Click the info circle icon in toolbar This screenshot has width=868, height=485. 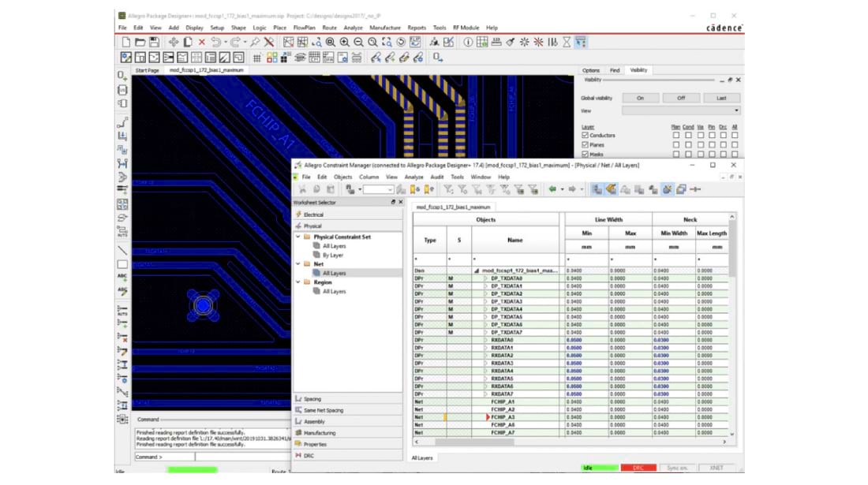click(x=467, y=42)
